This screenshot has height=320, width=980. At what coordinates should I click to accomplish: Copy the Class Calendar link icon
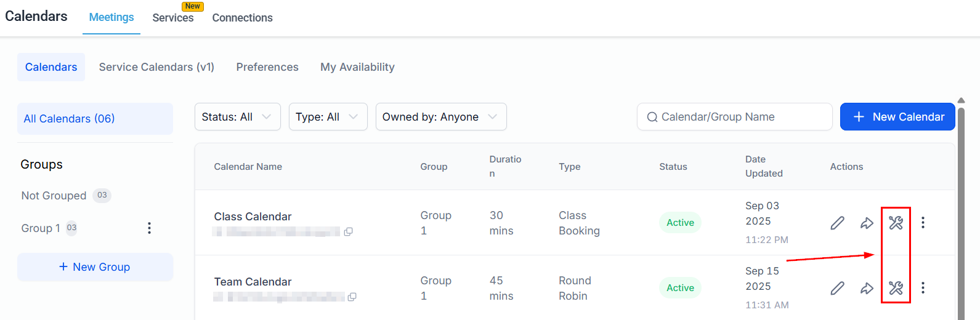click(x=348, y=232)
